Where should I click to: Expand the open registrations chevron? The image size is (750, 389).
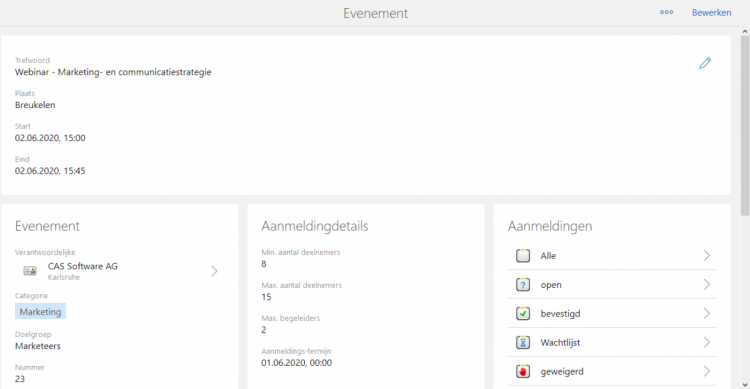click(x=706, y=285)
